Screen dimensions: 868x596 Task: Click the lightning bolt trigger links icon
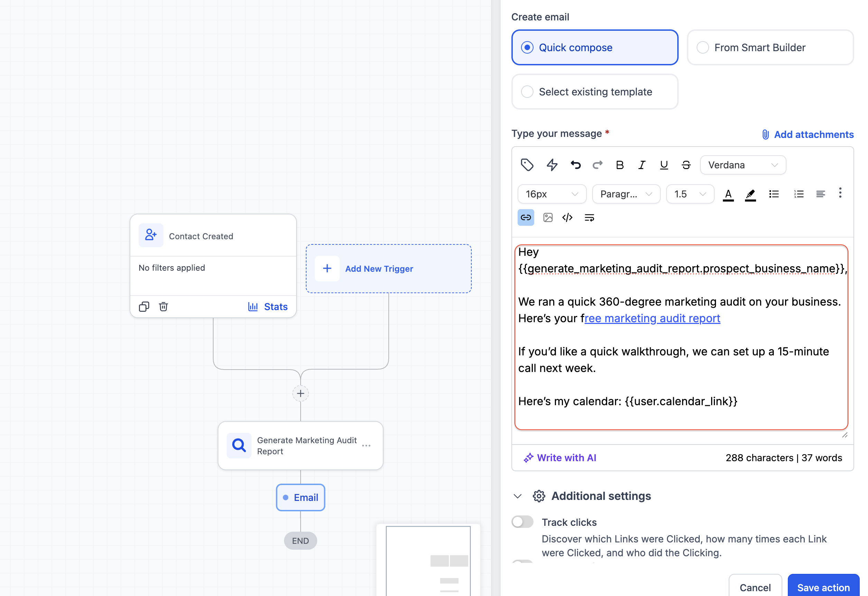[552, 165]
